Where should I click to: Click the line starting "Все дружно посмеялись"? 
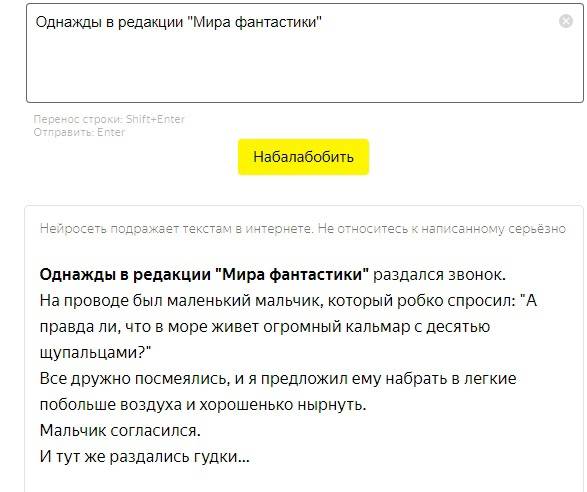click(278, 379)
